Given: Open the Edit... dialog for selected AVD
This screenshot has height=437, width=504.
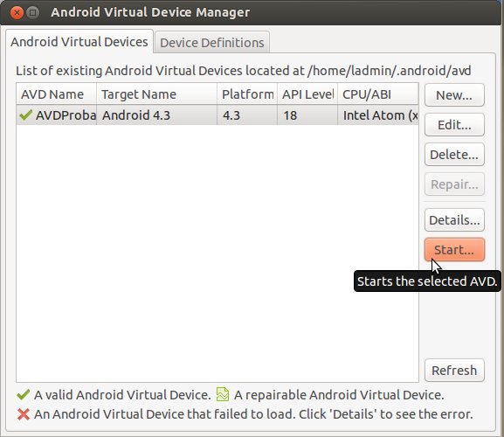Looking at the screenshot, I should pos(454,125).
